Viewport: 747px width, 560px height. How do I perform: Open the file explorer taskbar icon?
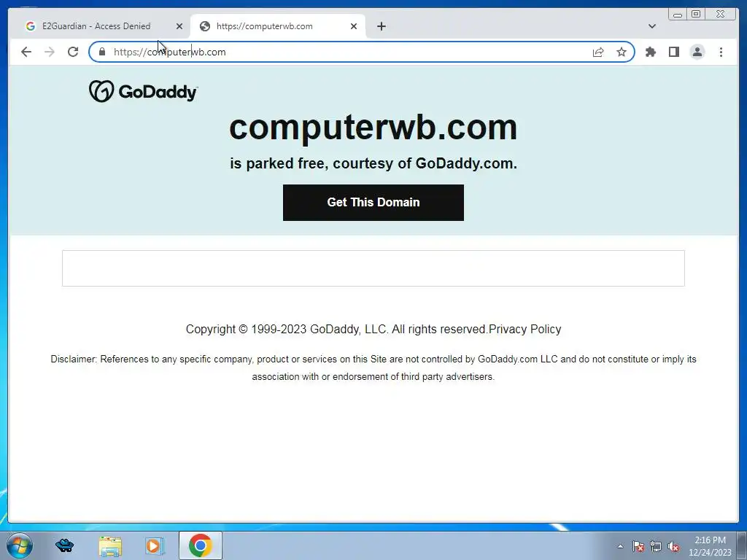[110, 545]
